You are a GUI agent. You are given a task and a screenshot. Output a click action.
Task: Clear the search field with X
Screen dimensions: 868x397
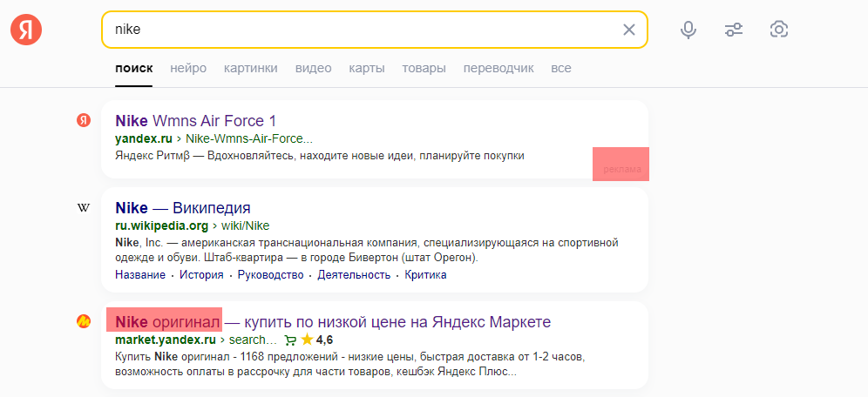pyautogui.click(x=629, y=30)
